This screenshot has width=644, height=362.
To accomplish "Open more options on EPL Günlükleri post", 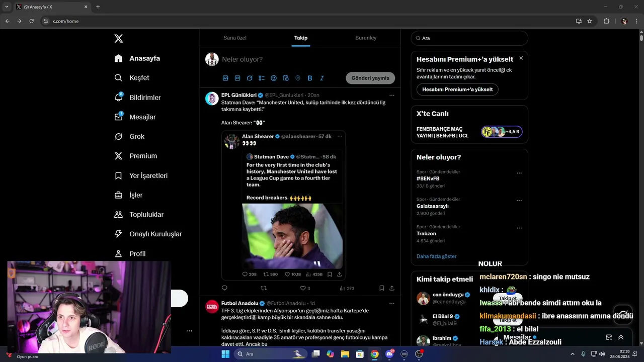I will [392, 95].
